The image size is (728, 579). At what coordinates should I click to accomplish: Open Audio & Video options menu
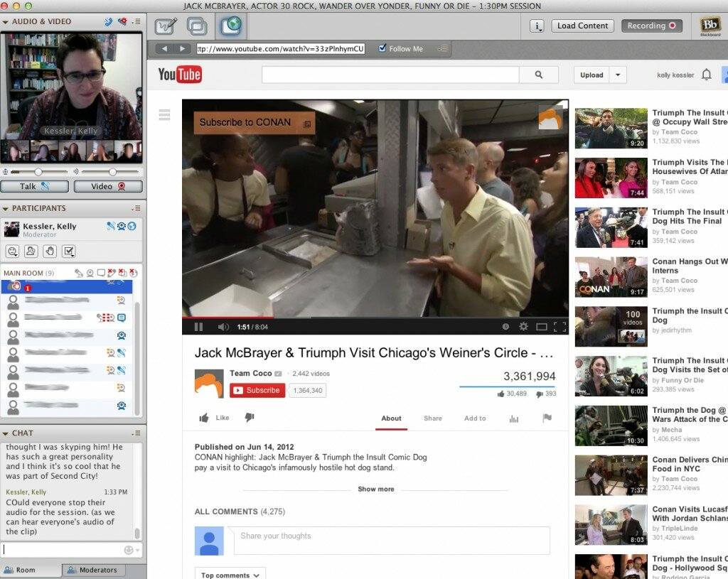[x=136, y=21]
